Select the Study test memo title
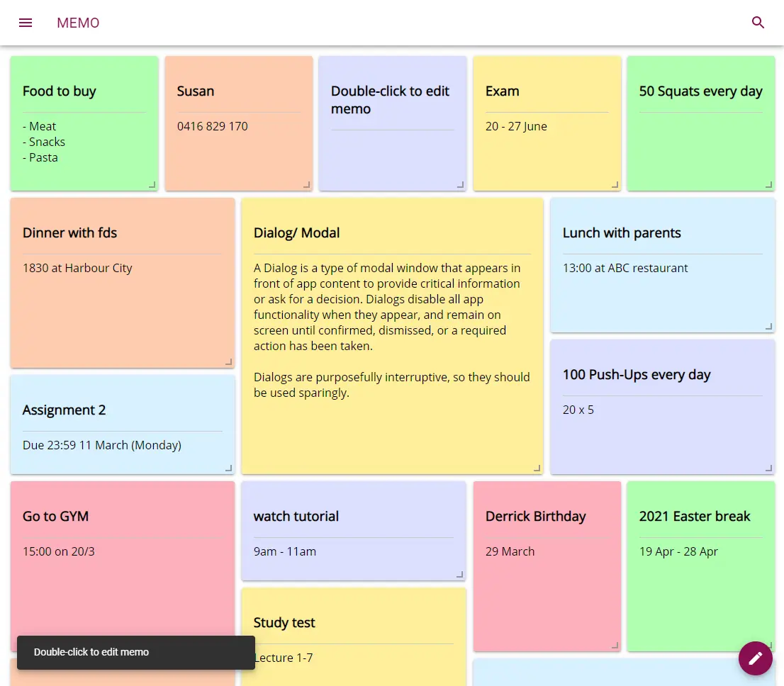This screenshot has width=784, height=686. pyautogui.click(x=284, y=623)
